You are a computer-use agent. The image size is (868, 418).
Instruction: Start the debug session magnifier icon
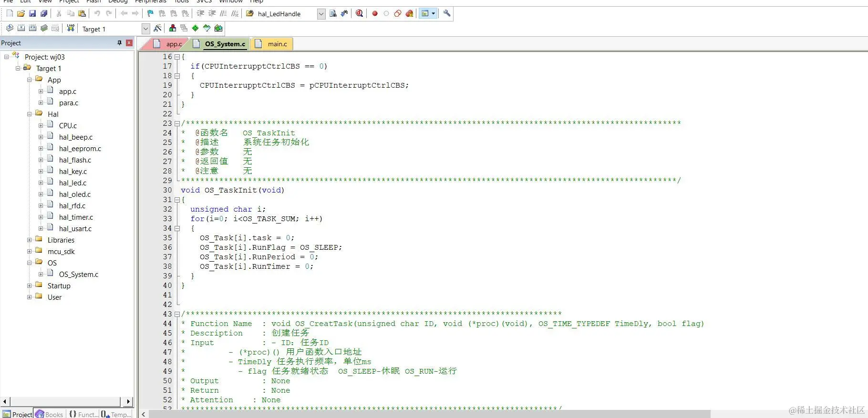point(359,13)
